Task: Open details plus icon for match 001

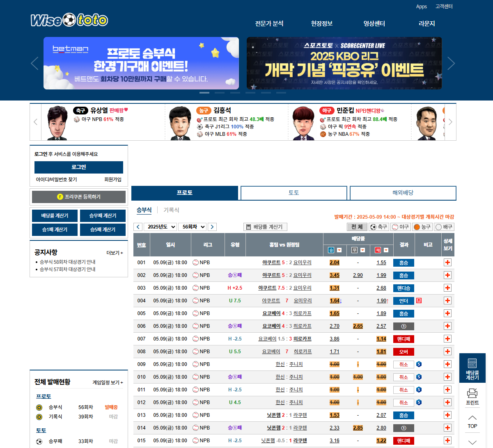Action: point(447,263)
